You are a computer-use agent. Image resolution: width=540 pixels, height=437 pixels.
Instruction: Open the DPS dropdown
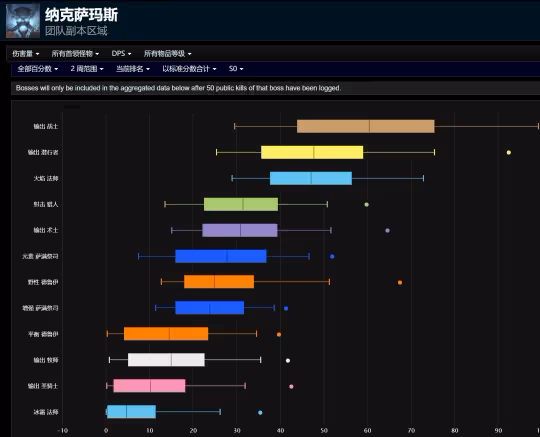point(121,54)
